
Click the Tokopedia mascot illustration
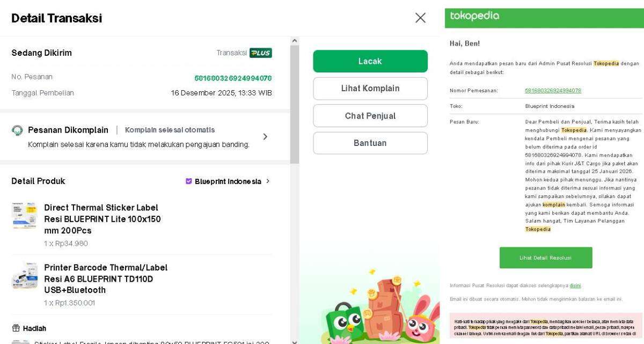[x=370, y=305]
